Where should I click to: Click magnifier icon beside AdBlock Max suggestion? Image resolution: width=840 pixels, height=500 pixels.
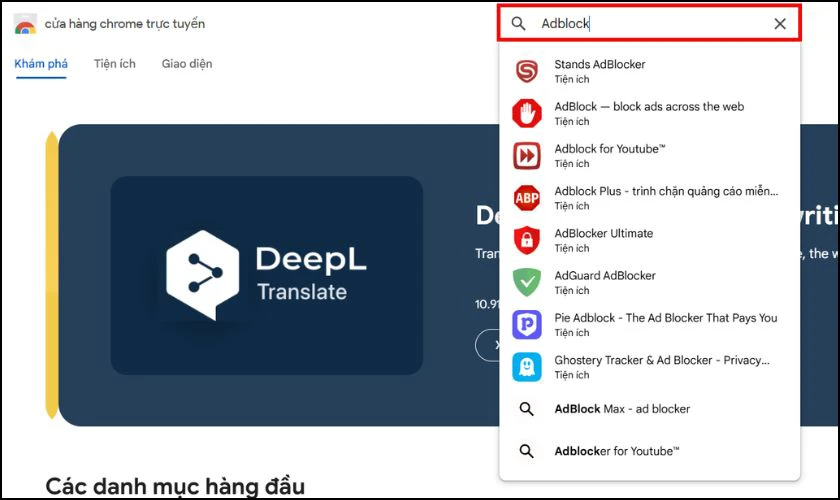click(x=527, y=409)
